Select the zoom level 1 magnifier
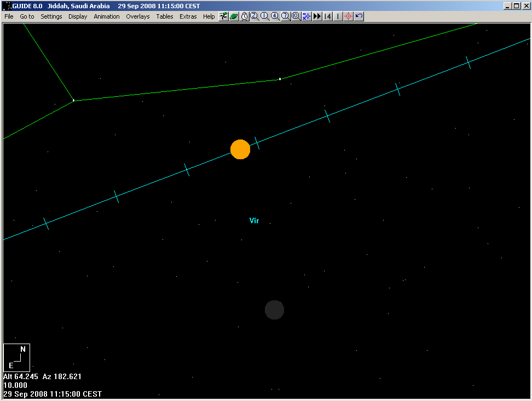532x401 pixels. [x=264, y=16]
